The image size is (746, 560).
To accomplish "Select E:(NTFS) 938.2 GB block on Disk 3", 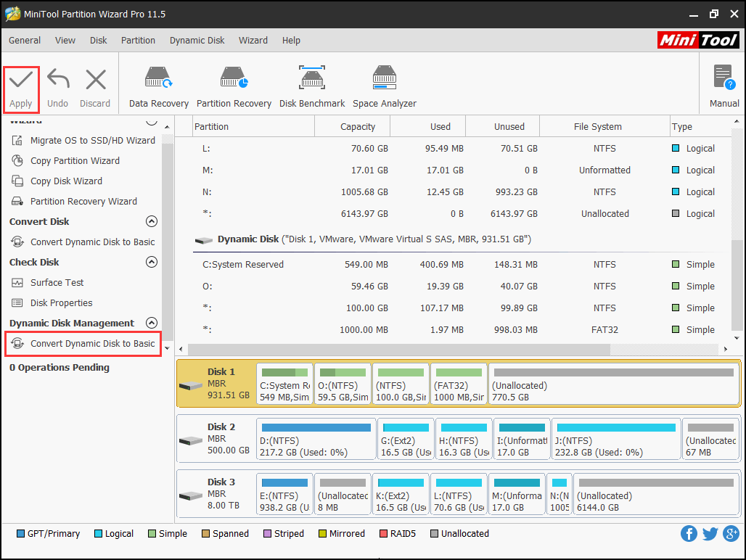I will click(x=284, y=495).
